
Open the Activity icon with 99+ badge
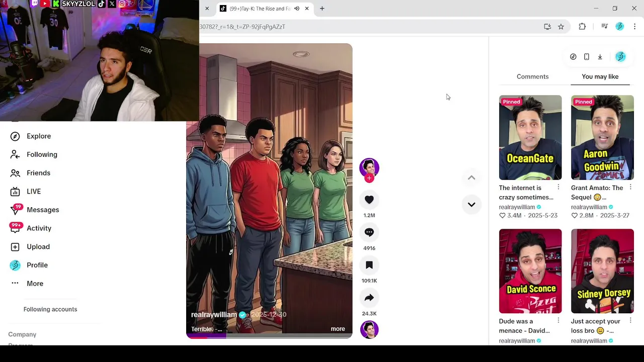click(x=15, y=228)
